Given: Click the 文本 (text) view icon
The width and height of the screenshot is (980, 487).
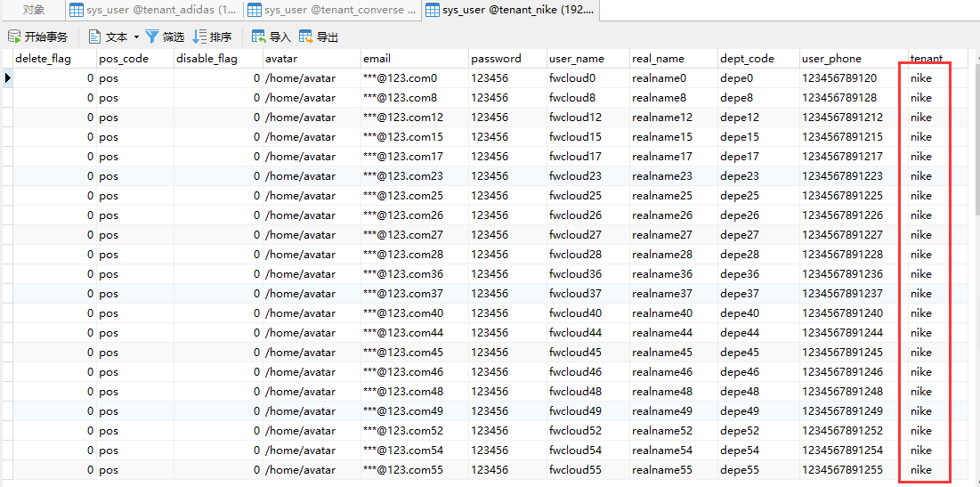Looking at the screenshot, I should pos(95,37).
